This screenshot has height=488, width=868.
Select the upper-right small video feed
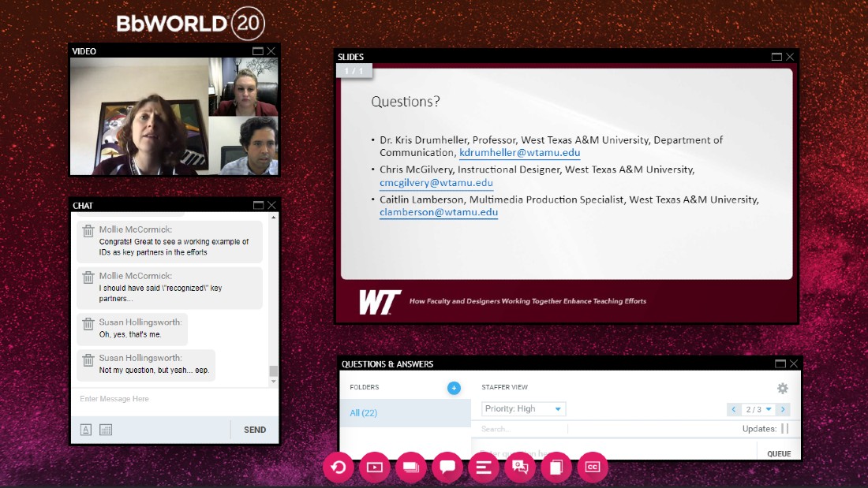[244, 87]
